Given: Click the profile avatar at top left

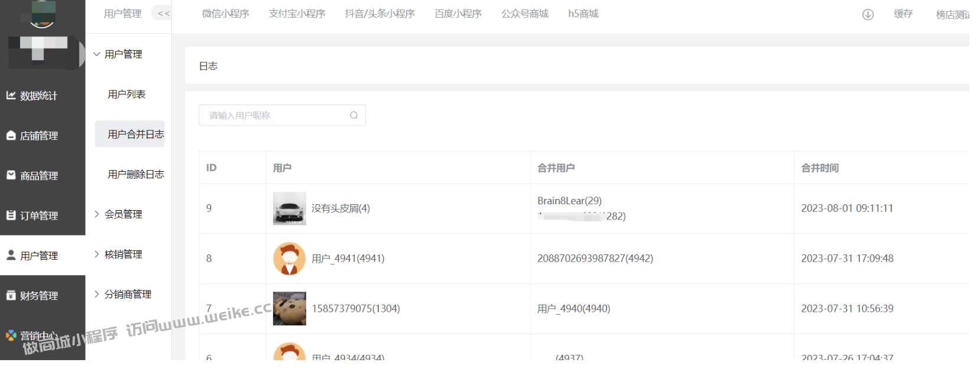Looking at the screenshot, I should pyautogui.click(x=42, y=14).
